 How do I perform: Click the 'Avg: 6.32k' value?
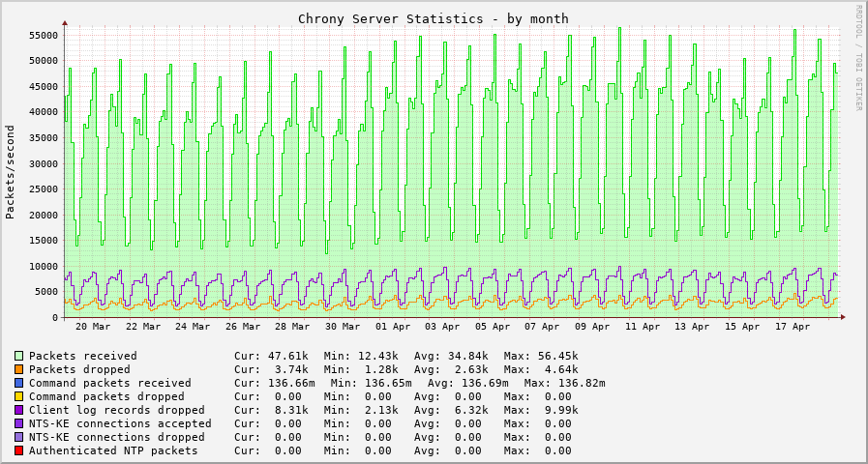pyautogui.click(x=451, y=410)
